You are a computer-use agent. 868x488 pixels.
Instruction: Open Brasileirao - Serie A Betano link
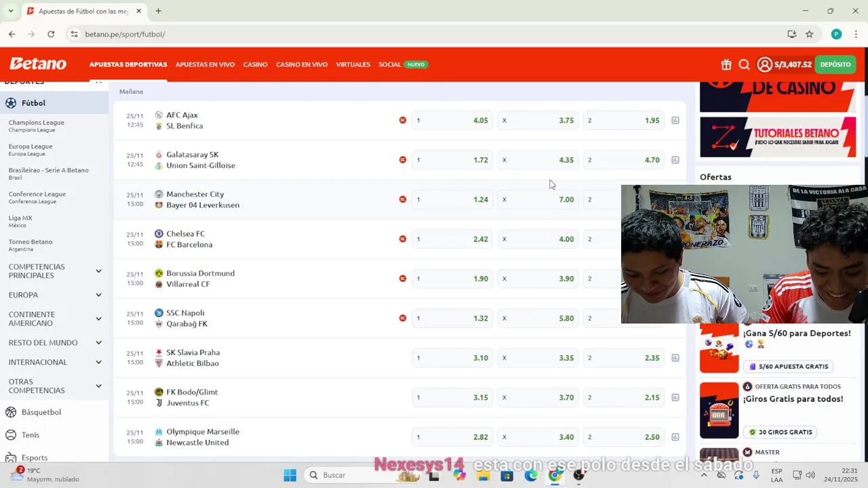[48, 174]
